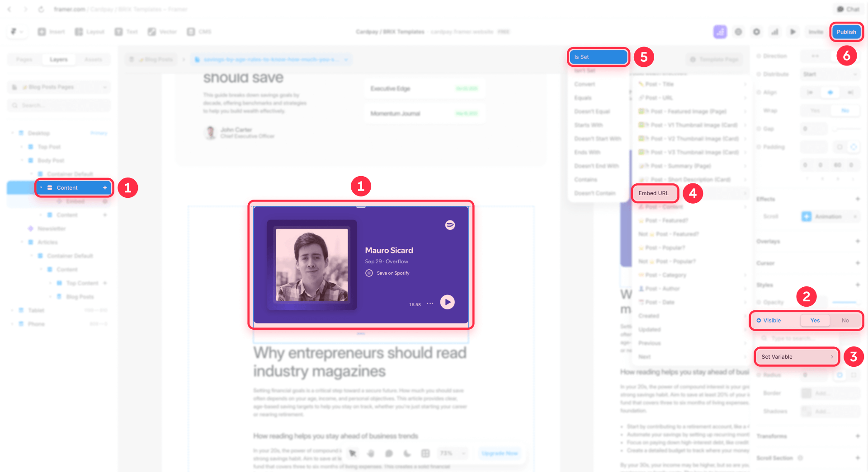Screen dimensions: 868x472
Task: Choose the Is Set condition
Action: coord(599,57)
